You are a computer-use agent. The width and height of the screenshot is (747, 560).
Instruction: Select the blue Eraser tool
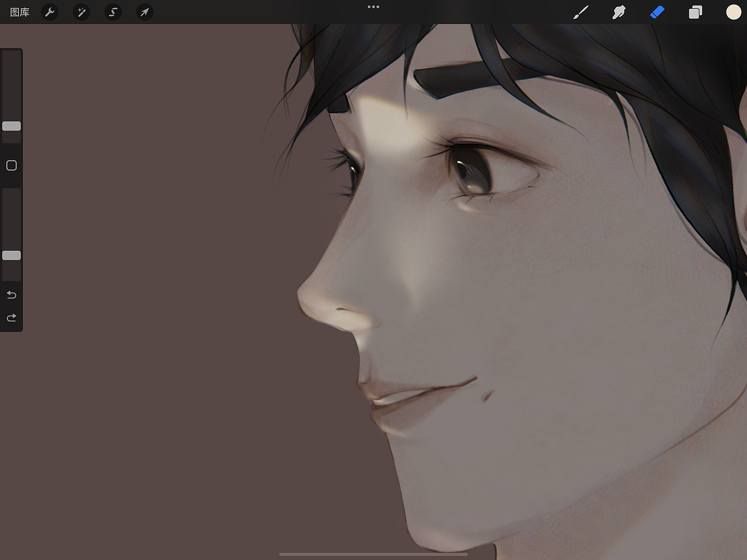(x=657, y=12)
